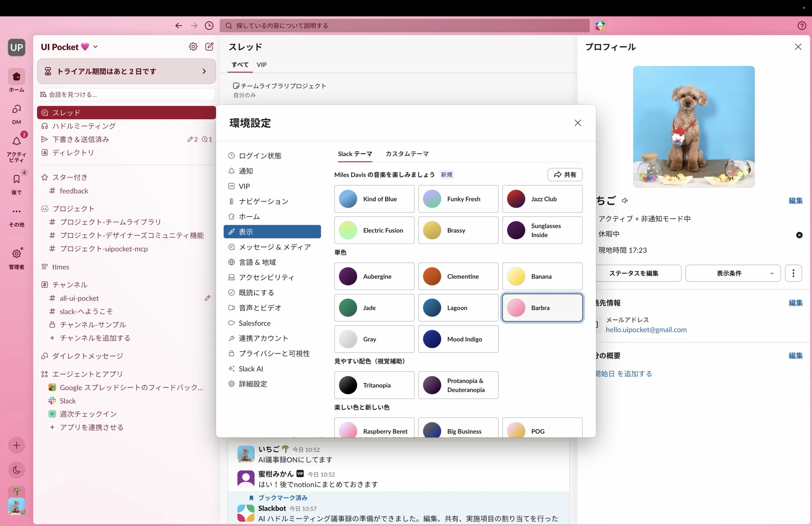Open アクセシビリティ preferences section
This screenshot has height=526, width=812.
(x=272, y=277)
